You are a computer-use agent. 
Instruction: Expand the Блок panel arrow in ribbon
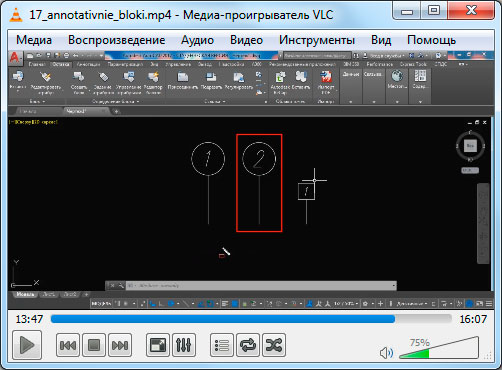(x=45, y=101)
